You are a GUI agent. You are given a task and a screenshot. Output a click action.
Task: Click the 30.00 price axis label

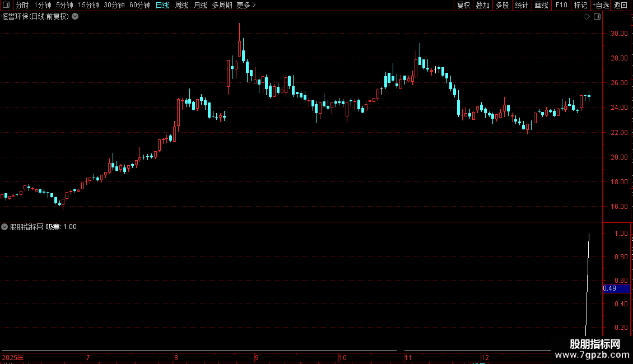(619, 34)
